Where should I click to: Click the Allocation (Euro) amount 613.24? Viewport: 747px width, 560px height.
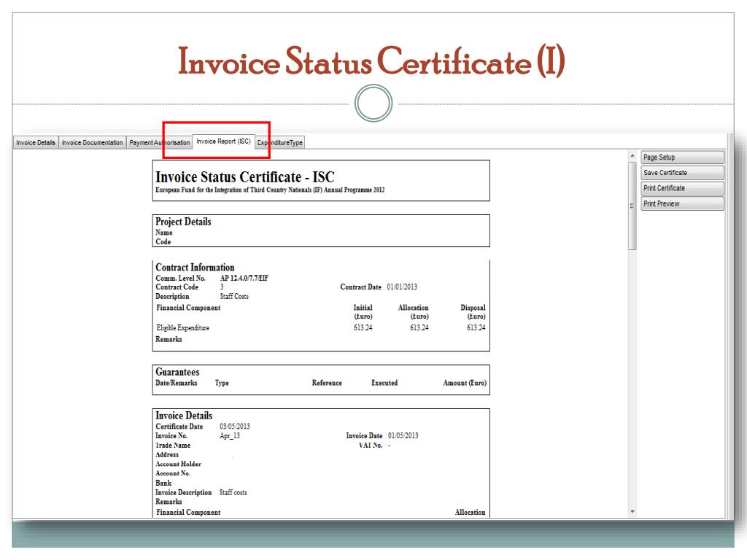coord(419,327)
